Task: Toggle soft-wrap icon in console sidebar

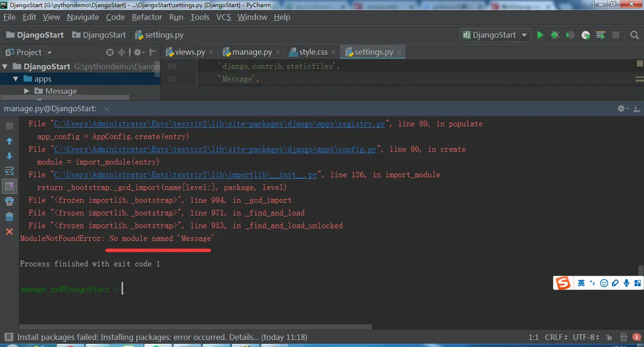Action: click(x=9, y=171)
